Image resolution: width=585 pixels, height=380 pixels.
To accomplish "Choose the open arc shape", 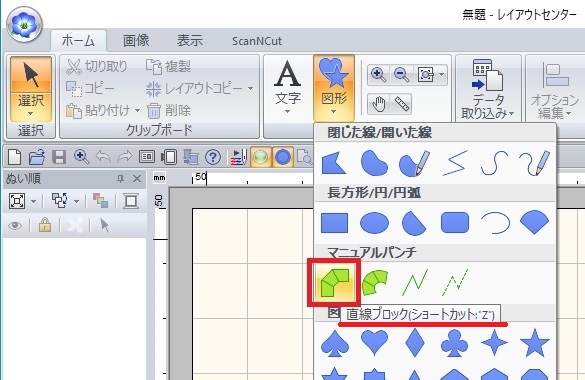I will (x=495, y=223).
